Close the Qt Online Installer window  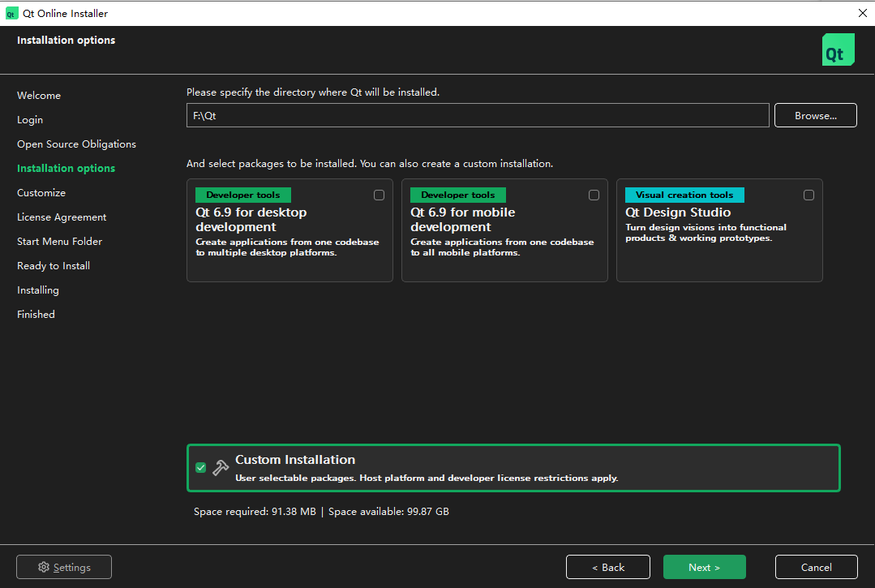861,13
